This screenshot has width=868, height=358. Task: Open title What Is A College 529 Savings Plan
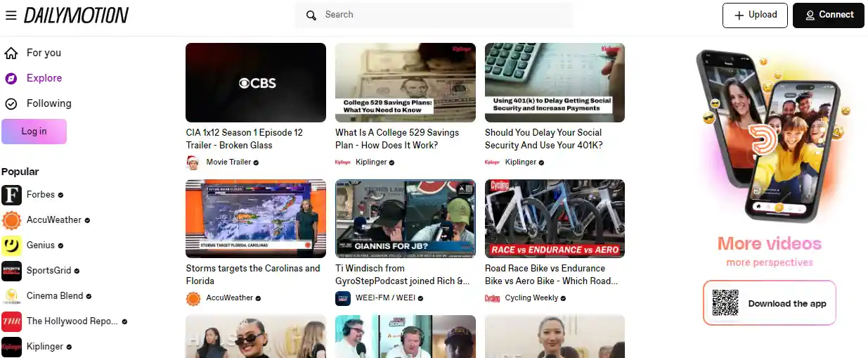tap(397, 139)
